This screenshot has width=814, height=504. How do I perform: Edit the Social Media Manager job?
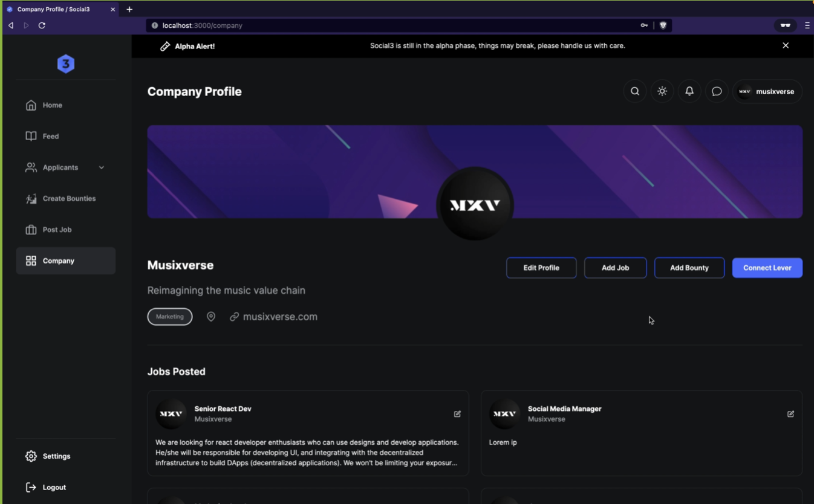pyautogui.click(x=790, y=414)
